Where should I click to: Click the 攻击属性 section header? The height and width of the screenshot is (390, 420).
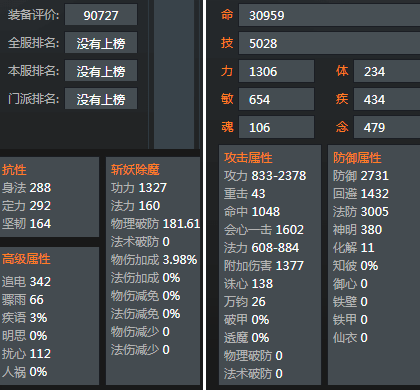coord(248,158)
